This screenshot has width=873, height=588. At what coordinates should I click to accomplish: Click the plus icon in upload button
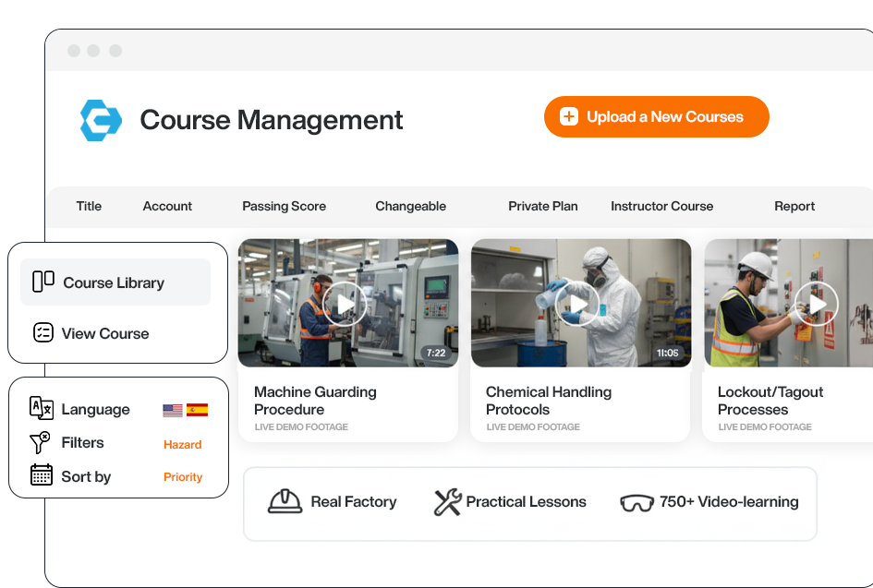(x=569, y=117)
